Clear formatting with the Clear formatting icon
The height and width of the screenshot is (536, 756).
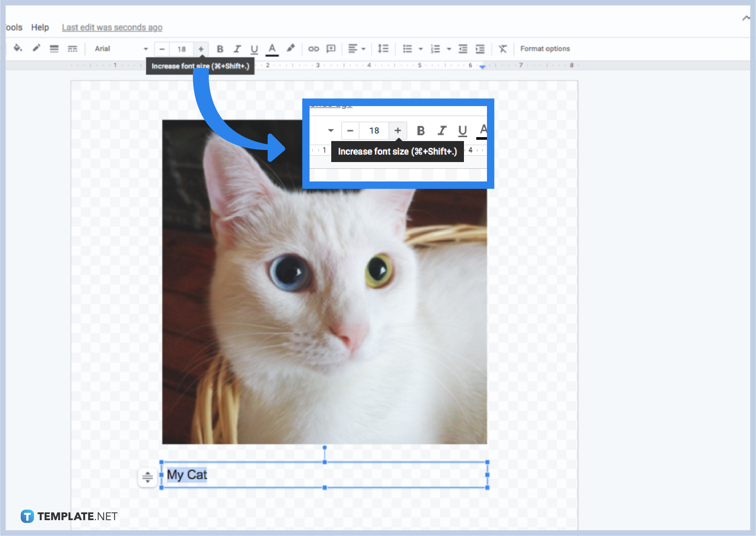(503, 49)
